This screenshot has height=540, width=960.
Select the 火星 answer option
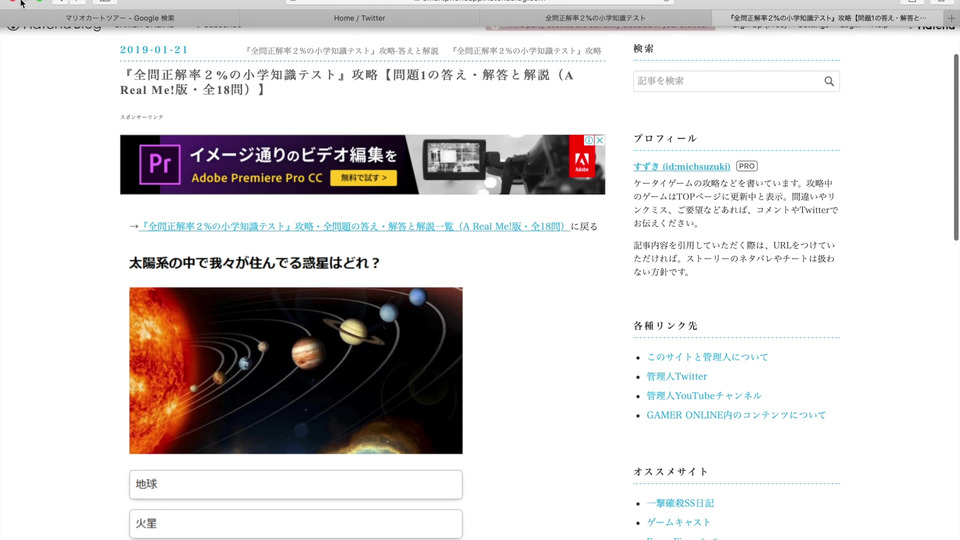click(296, 524)
